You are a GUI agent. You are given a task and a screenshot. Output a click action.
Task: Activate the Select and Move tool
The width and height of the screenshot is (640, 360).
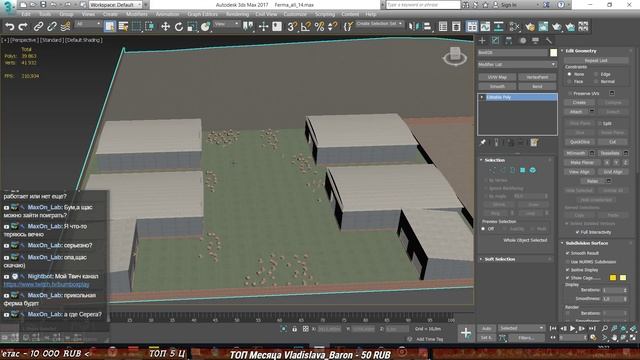165,27
